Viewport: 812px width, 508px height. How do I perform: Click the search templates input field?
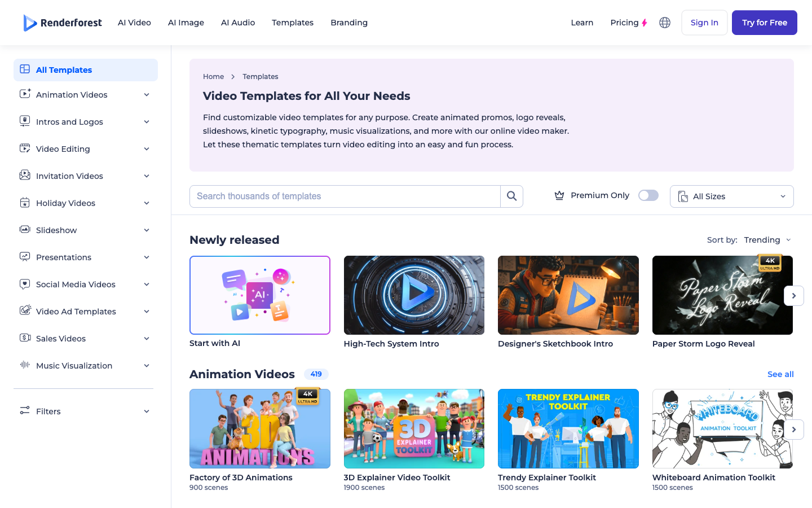tap(345, 196)
